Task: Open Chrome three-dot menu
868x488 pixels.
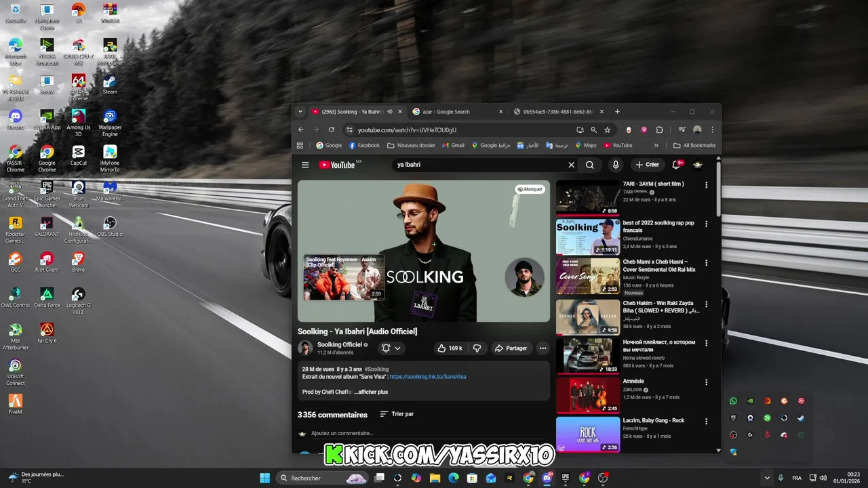Action: (x=712, y=129)
